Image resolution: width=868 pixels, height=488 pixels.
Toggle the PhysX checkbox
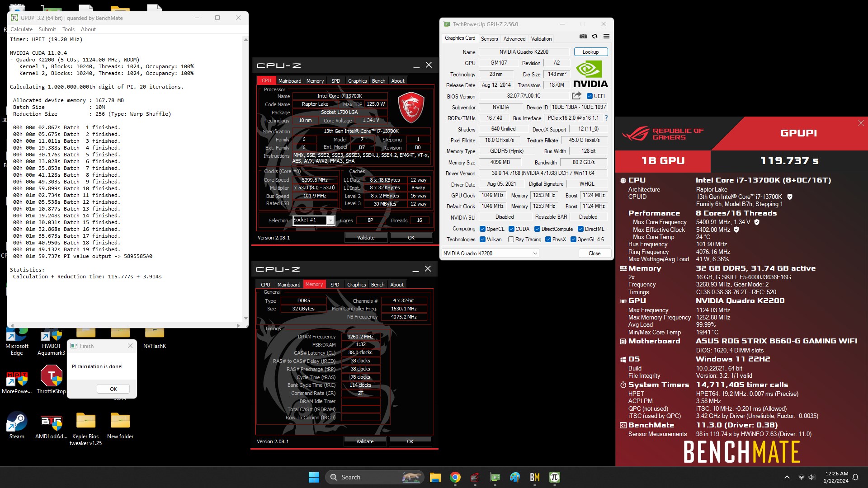click(x=548, y=239)
